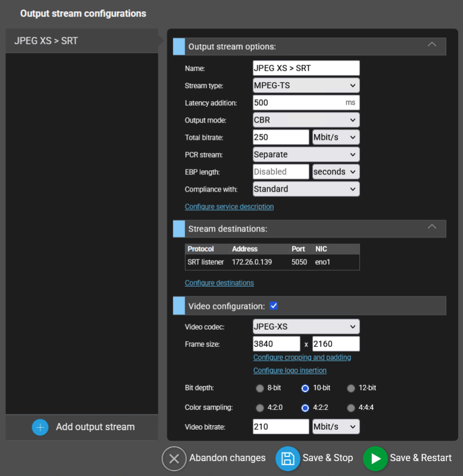Click the X icon to abandon changes

point(174,458)
